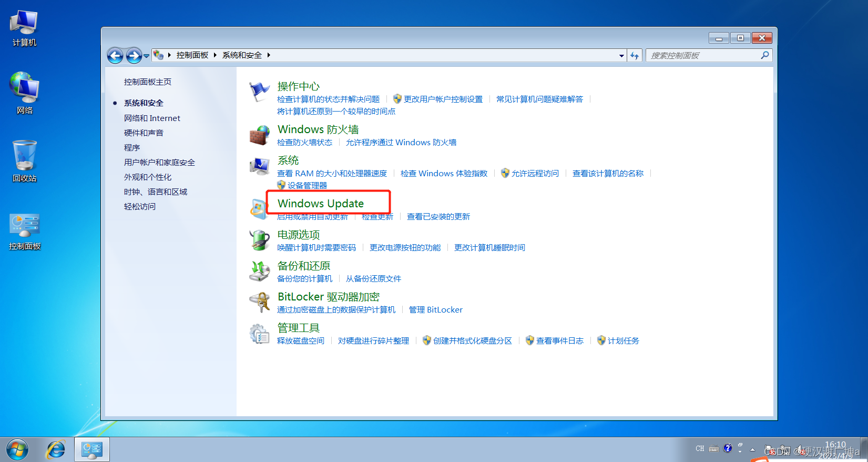The image size is (868, 462).
Task: Open 设备管理器 link
Action: tap(307, 185)
